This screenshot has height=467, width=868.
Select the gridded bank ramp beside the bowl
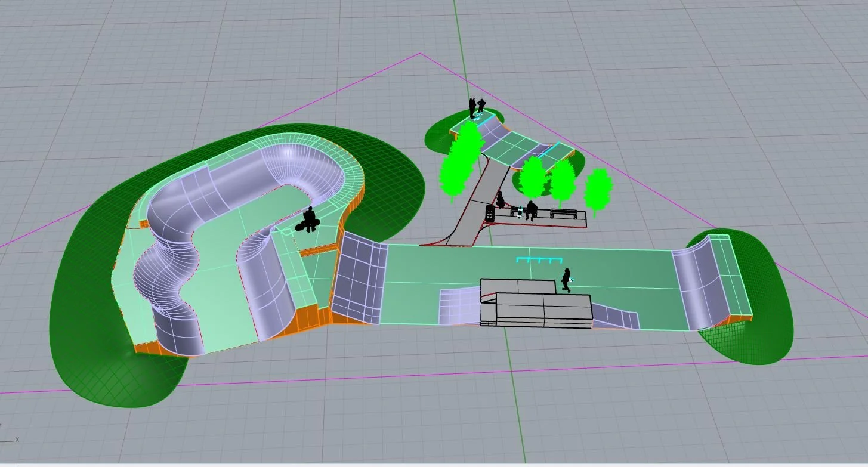(x=359, y=278)
